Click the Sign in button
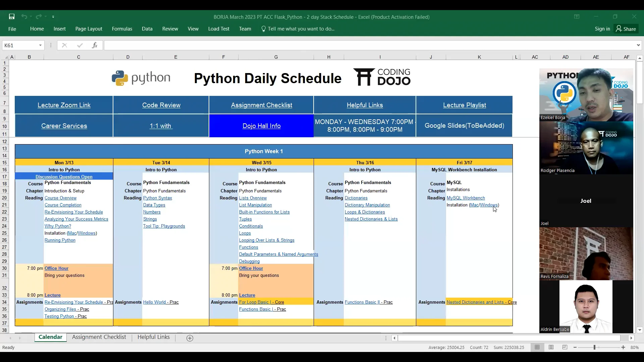The height and width of the screenshot is (362, 644). tap(602, 29)
